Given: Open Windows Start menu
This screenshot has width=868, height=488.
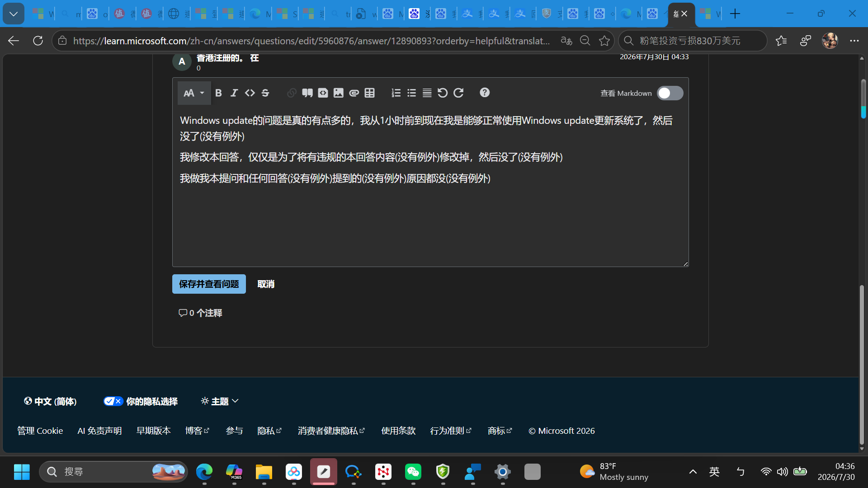Looking at the screenshot, I should click(22, 472).
